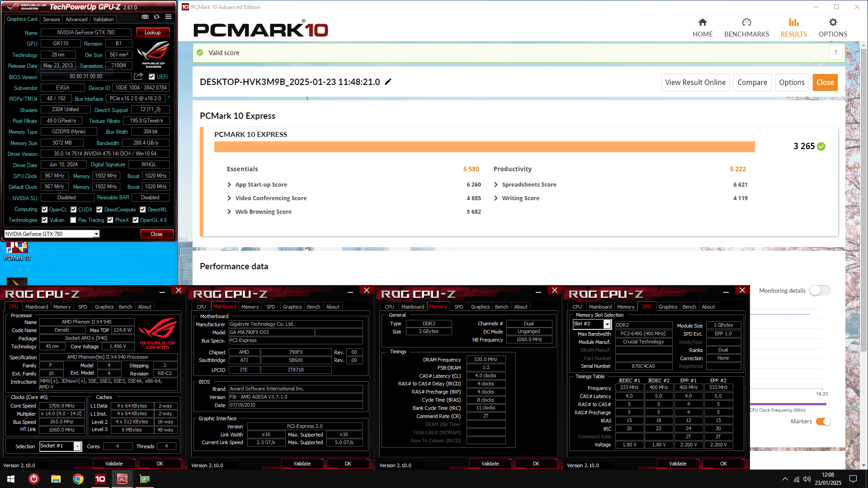
Task: Toggle the Markers switch
Action: click(x=823, y=422)
